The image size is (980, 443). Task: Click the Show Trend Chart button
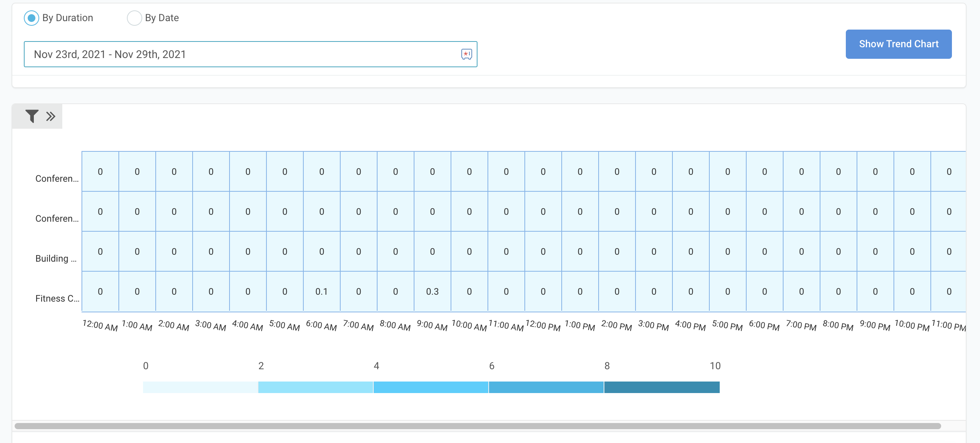pyautogui.click(x=898, y=44)
